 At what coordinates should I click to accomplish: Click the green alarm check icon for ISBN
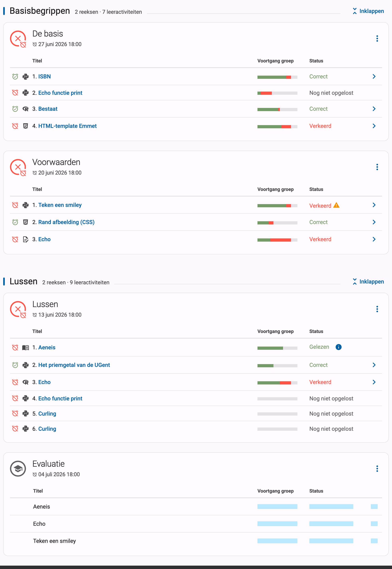coord(15,77)
